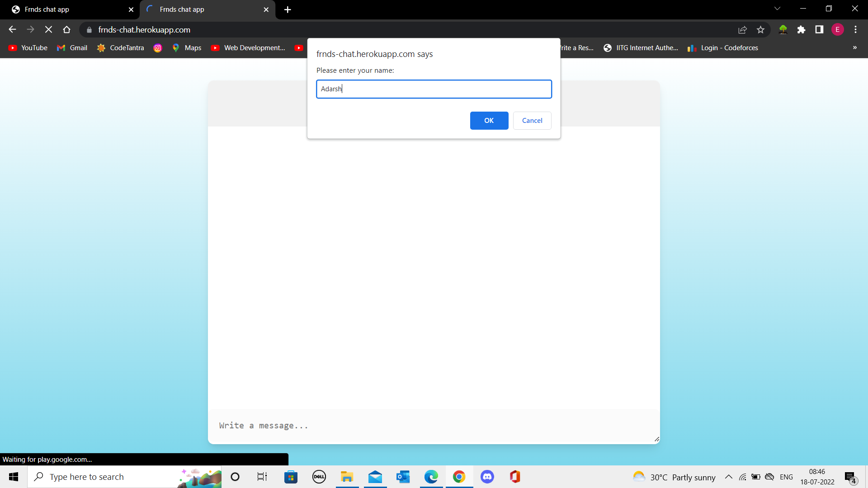Go to browser home page
The height and width of the screenshot is (488, 868).
pos(67,30)
